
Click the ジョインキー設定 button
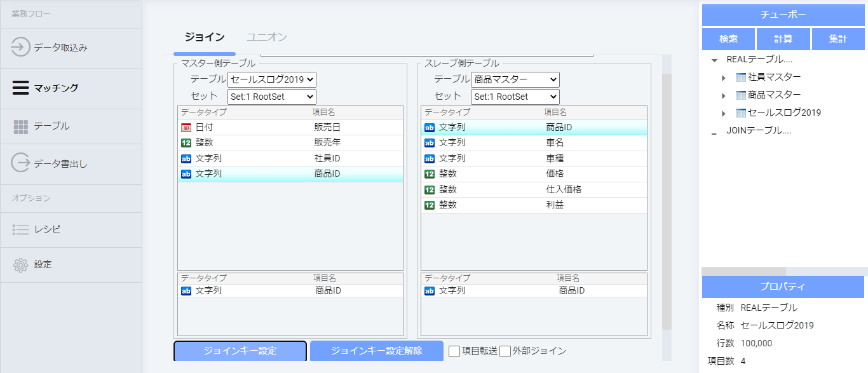coord(240,351)
